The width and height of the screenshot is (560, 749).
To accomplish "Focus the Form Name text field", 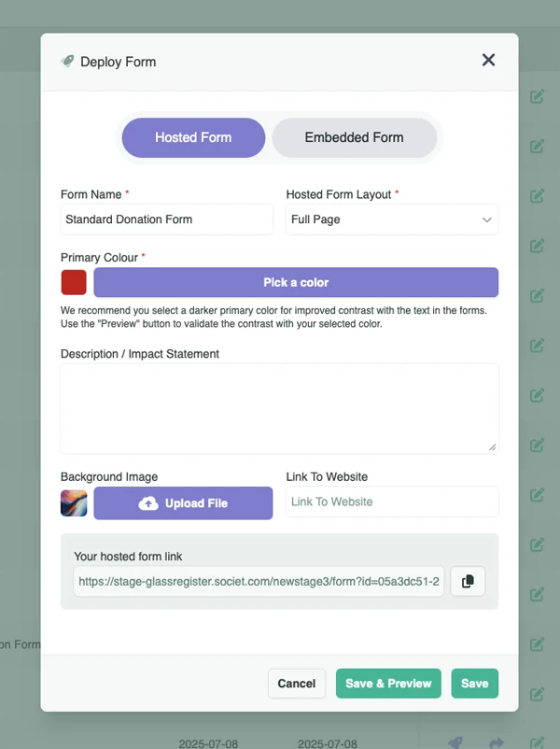I will [167, 219].
